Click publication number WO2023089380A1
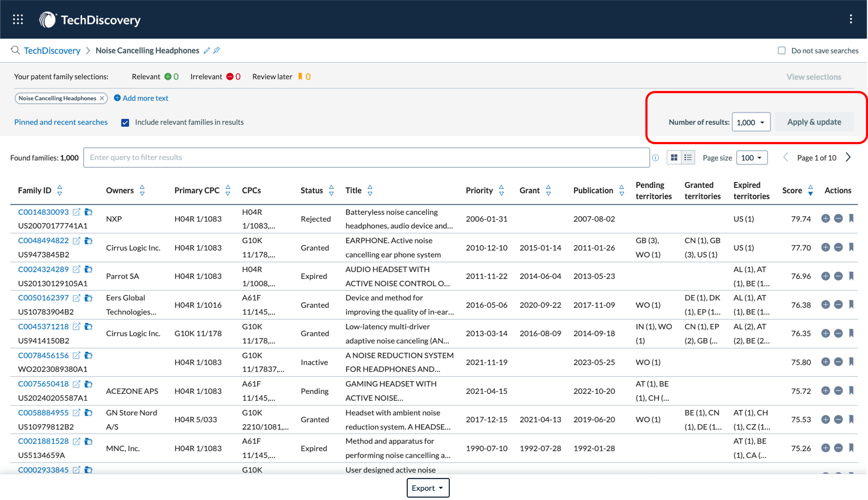This screenshot has height=500, width=868. pyautogui.click(x=53, y=370)
